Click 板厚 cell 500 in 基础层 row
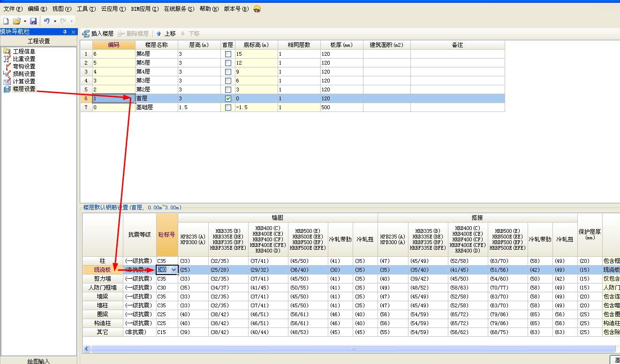The height and width of the screenshot is (364, 620). click(x=341, y=108)
